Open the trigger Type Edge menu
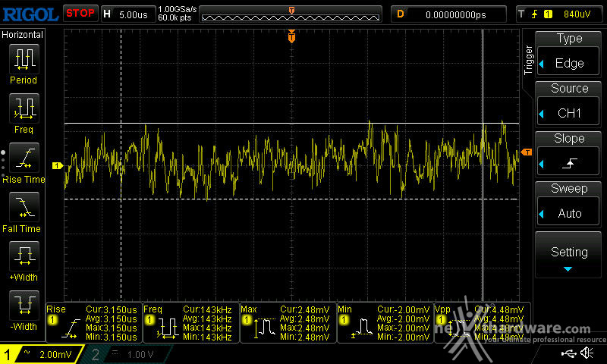This screenshot has height=364, width=607. click(568, 63)
